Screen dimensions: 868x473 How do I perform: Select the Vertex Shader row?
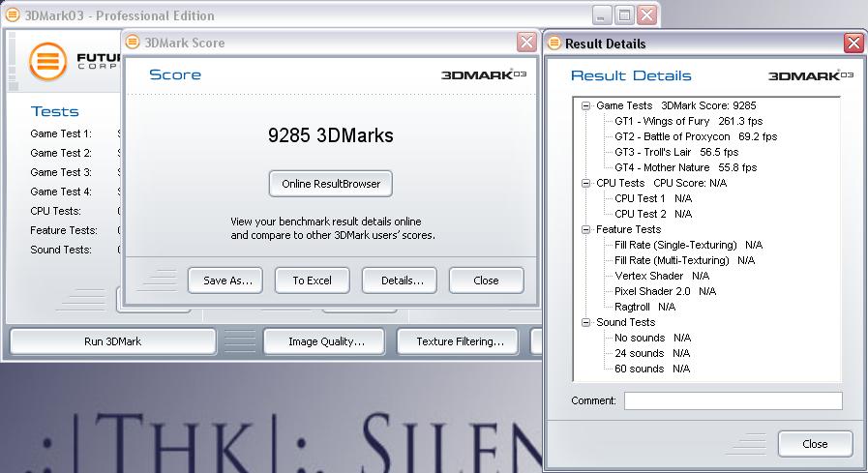click(x=662, y=276)
